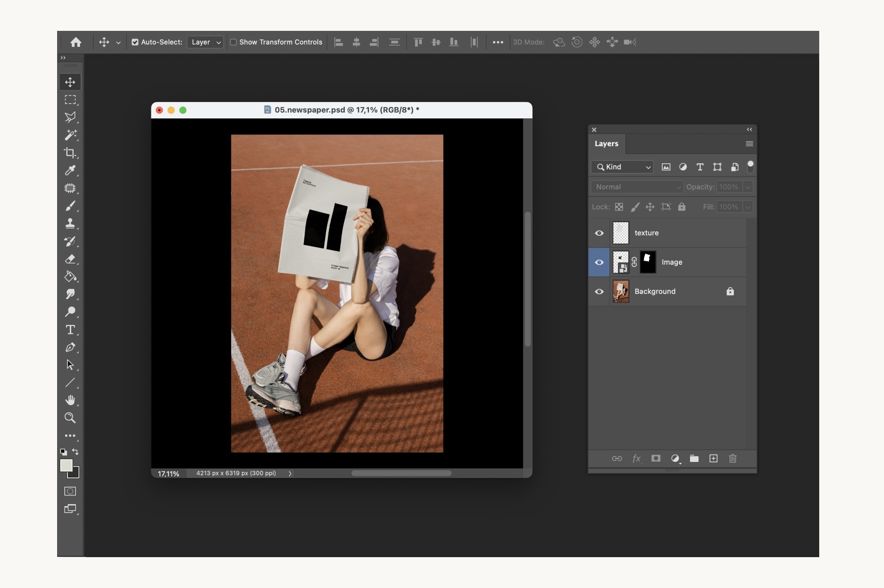Screen dimensions: 884x588
Task: Open the Kind filter dropdown
Action: (621, 167)
